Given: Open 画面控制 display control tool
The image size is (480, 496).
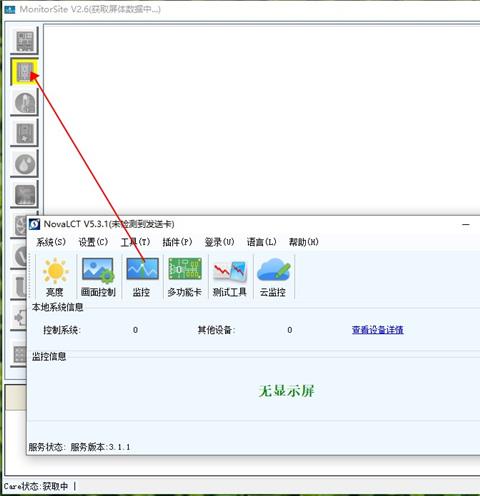Looking at the screenshot, I should coord(99,277).
